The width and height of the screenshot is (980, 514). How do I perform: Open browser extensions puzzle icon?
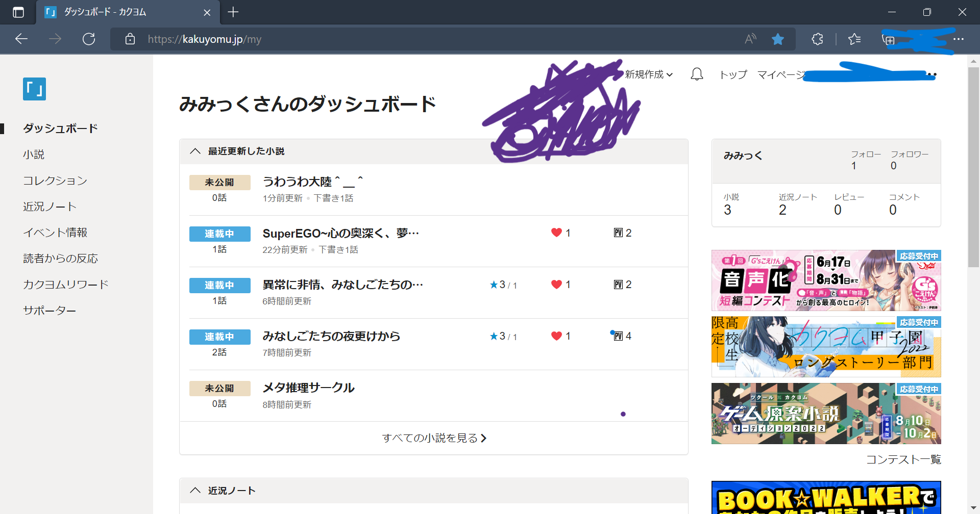coord(817,39)
